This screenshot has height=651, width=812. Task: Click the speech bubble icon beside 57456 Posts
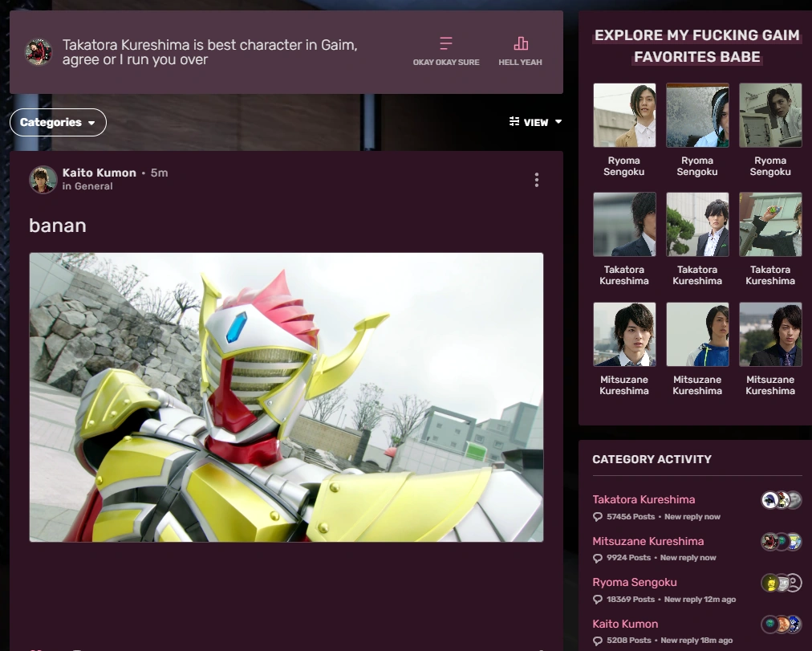tap(596, 516)
